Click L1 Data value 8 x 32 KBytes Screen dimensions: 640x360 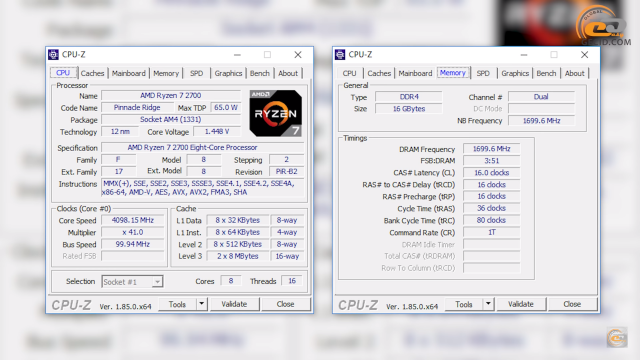click(238, 220)
